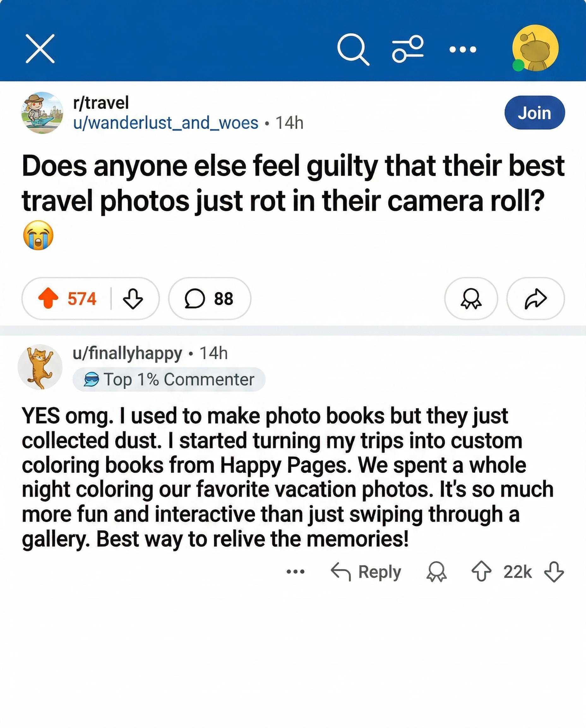Upvote the post showing 574
The image size is (586, 728).
coord(48,298)
